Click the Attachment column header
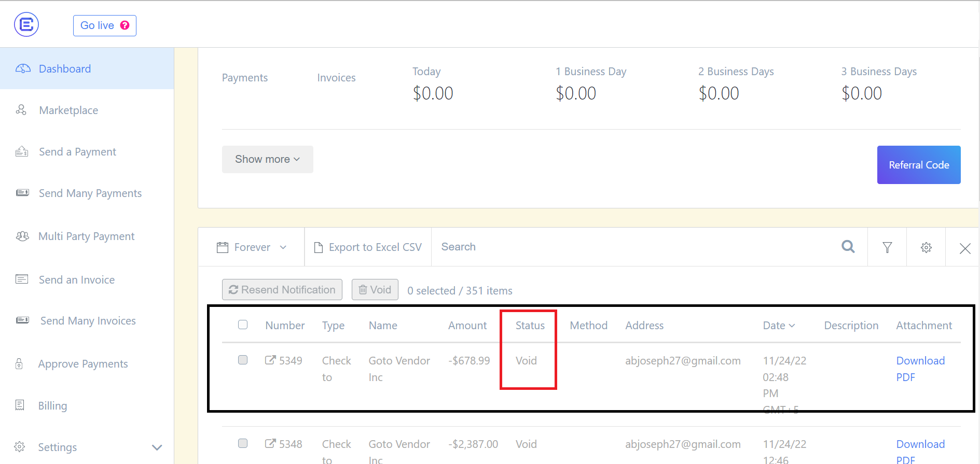This screenshot has width=980, height=464. (x=924, y=325)
